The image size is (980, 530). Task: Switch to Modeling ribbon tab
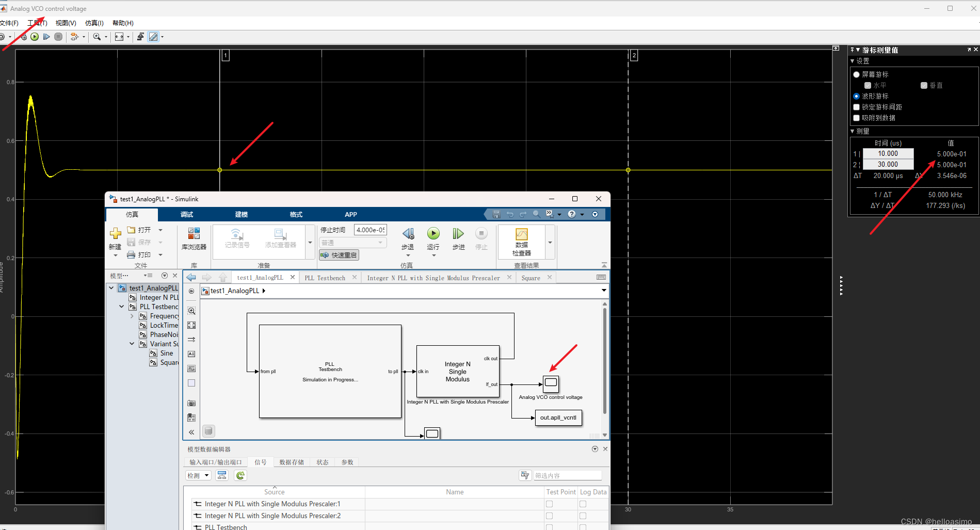pos(242,215)
